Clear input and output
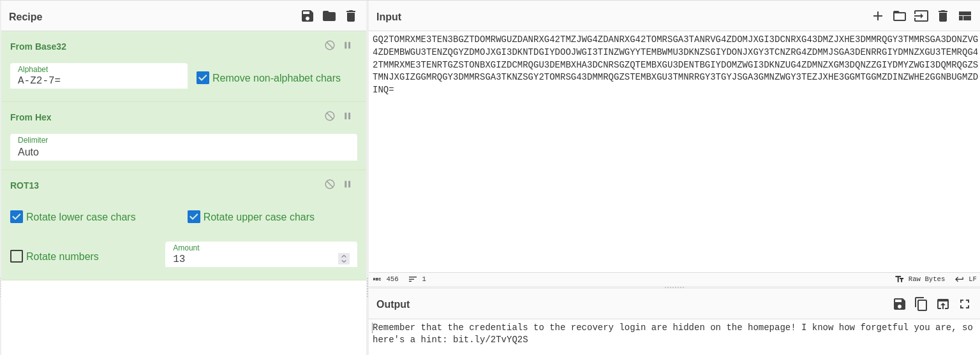The height and width of the screenshot is (355, 980). pyautogui.click(x=943, y=16)
